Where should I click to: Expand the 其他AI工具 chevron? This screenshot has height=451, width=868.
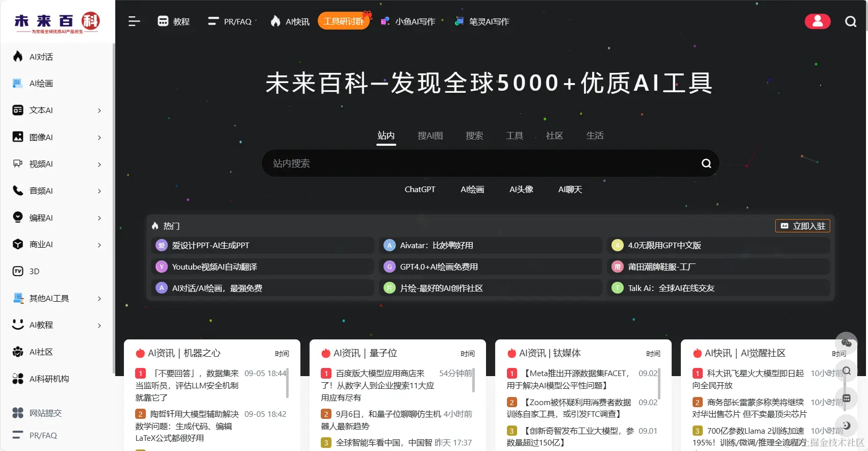(99, 299)
